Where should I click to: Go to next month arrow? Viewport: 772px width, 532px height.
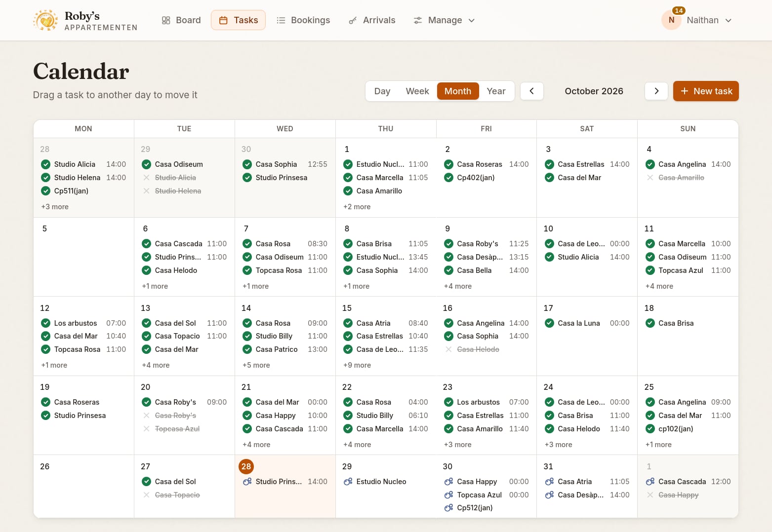pos(656,91)
